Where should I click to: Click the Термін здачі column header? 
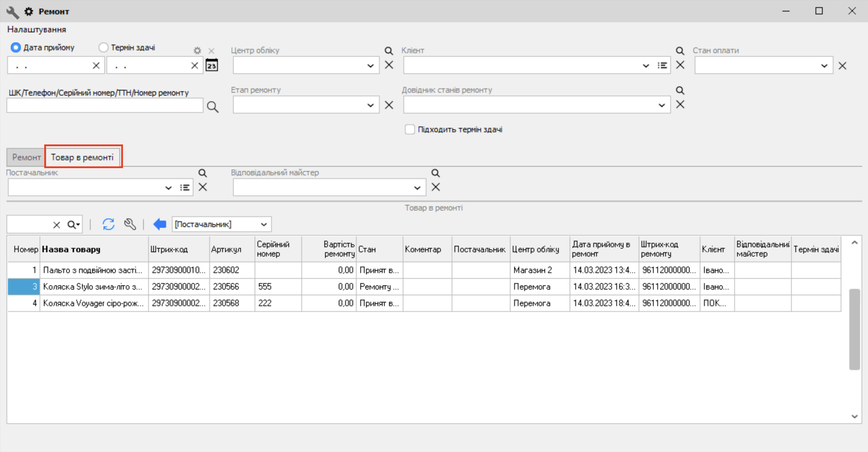pyautogui.click(x=816, y=249)
